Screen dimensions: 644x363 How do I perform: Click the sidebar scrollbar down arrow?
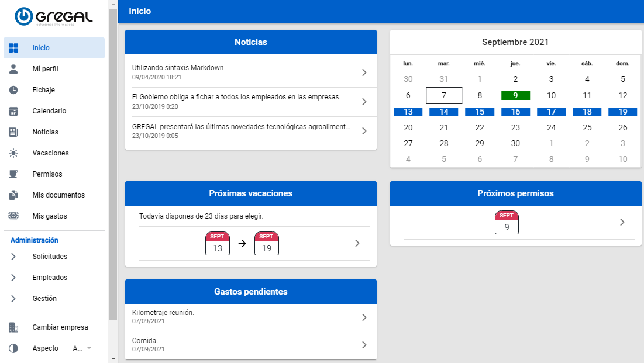point(113,358)
